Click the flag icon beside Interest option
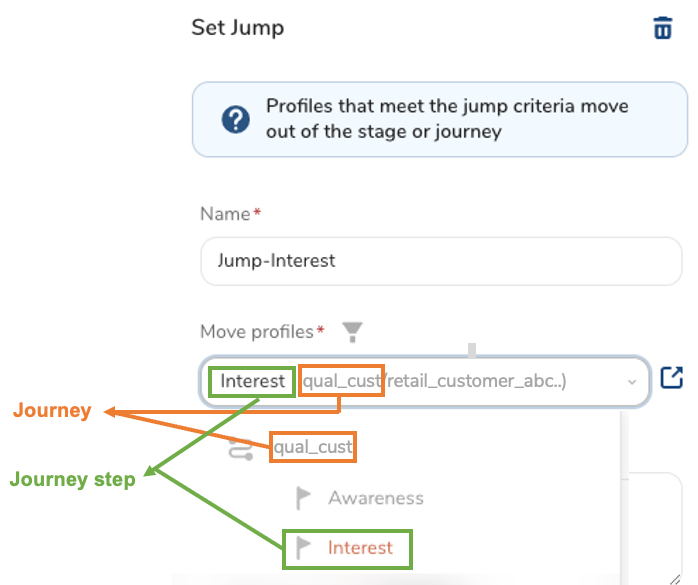Image resolution: width=698 pixels, height=585 pixels. click(304, 548)
